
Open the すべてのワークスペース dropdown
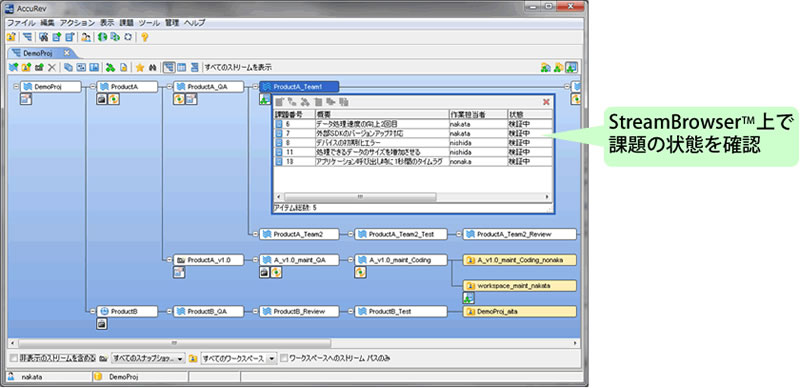(x=239, y=358)
